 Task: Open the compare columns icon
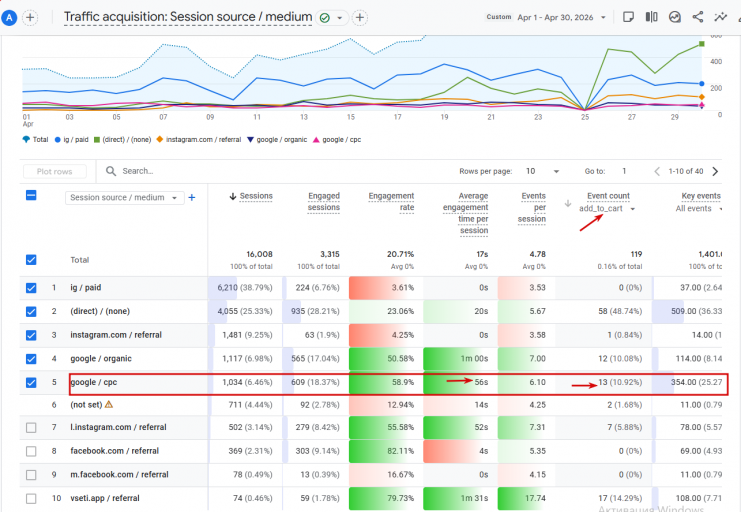tap(652, 17)
